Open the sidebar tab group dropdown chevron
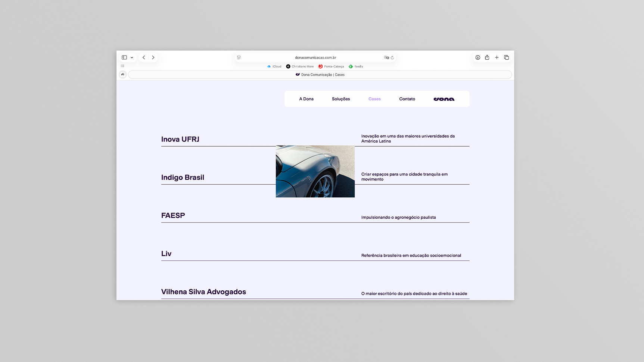 132,57
